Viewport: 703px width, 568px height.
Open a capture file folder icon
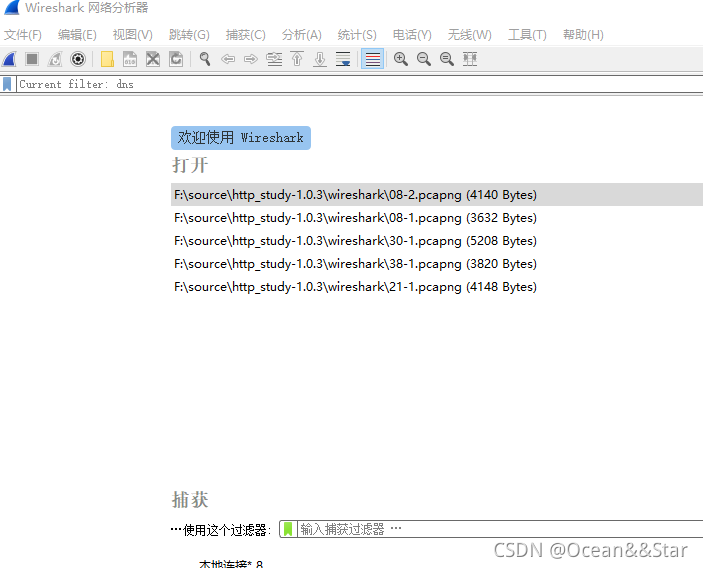pyautogui.click(x=107, y=59)
